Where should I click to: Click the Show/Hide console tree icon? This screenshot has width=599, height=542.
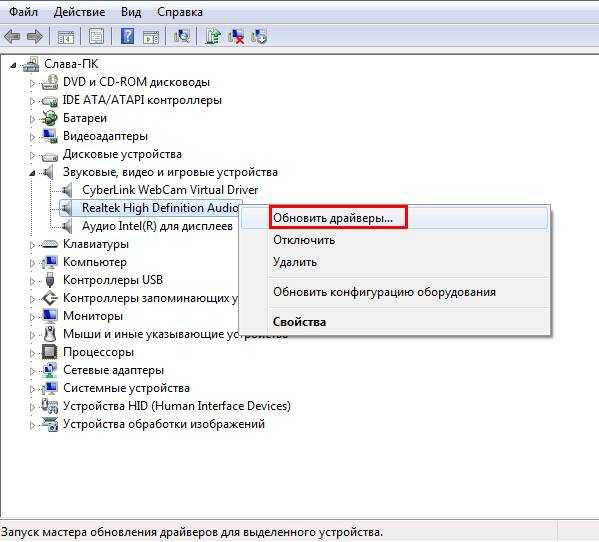66,37
